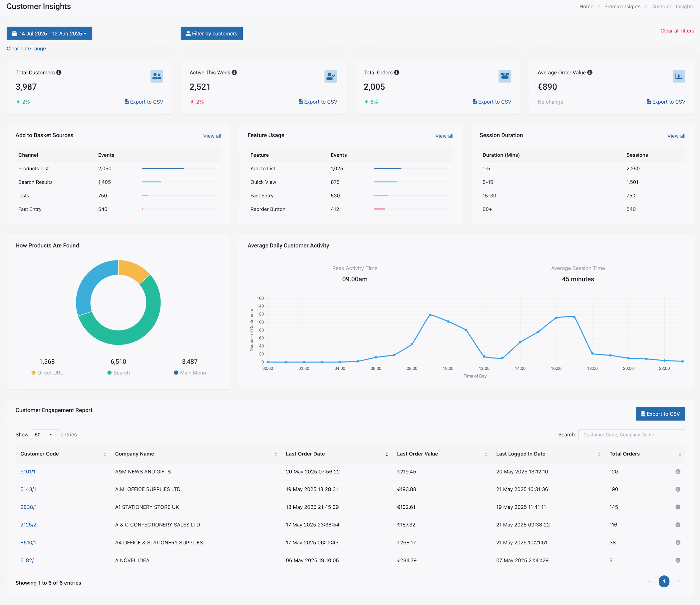This screenshot has height=605, width=700.
Task: Click Filter by customers button
Action: [x=211, y=33]
